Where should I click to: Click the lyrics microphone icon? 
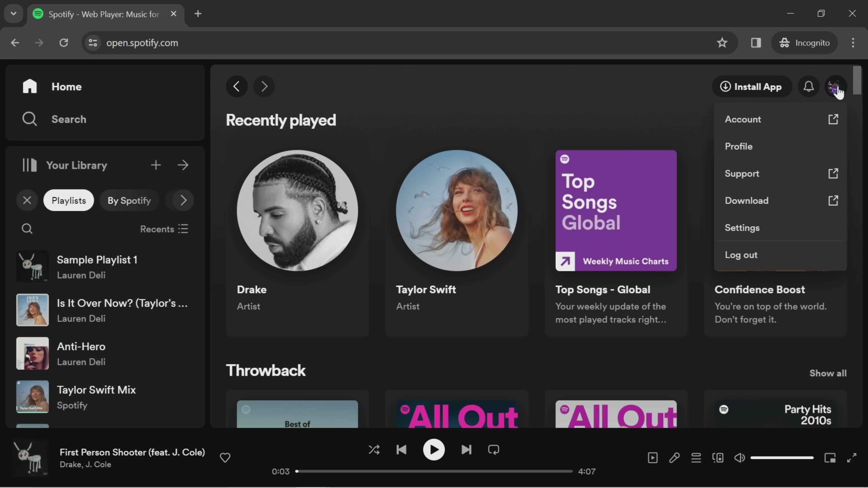[x=674, y=458]
